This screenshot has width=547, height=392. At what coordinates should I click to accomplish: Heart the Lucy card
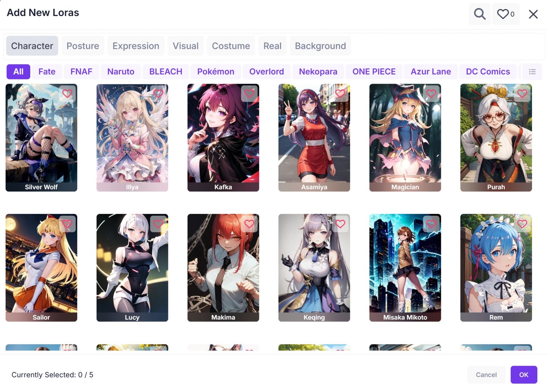158,224
